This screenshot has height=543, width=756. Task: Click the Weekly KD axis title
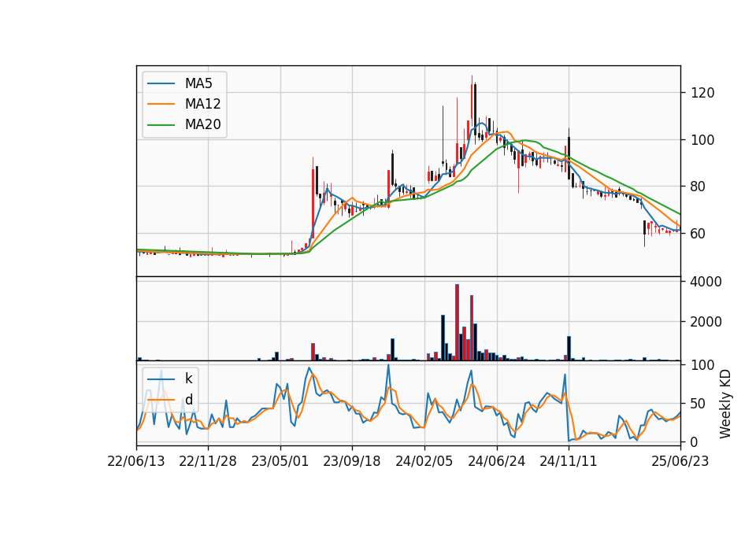725,404
